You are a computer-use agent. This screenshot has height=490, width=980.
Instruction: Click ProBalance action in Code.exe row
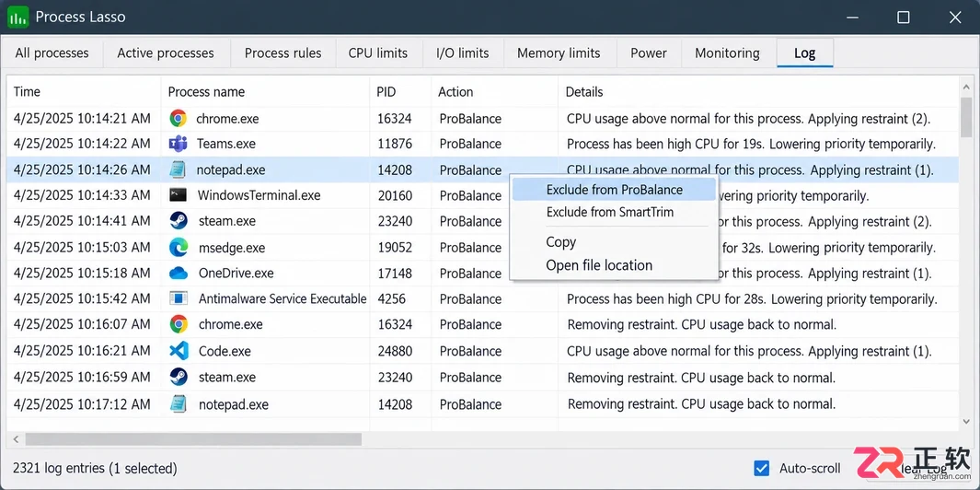[470, 351]
